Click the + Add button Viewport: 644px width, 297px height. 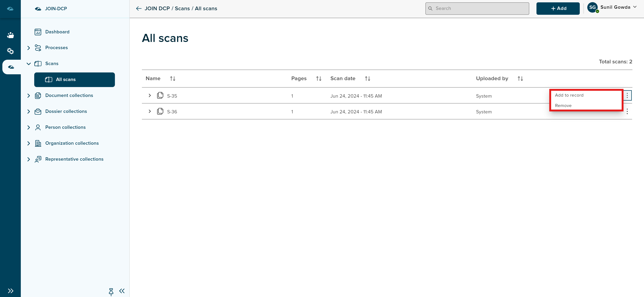coord(558,8)
